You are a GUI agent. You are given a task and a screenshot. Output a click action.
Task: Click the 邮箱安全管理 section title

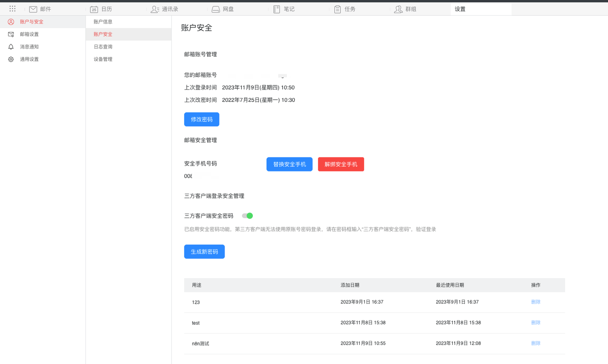click(x=201, y=140)
